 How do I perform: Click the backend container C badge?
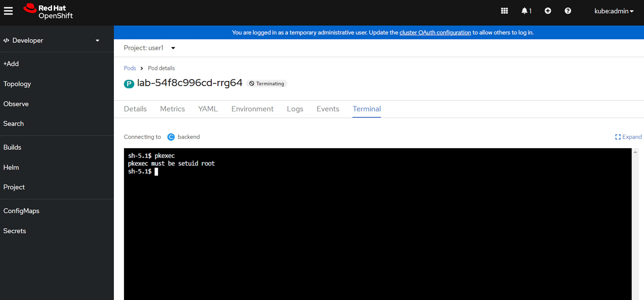[x=171, y=137]
